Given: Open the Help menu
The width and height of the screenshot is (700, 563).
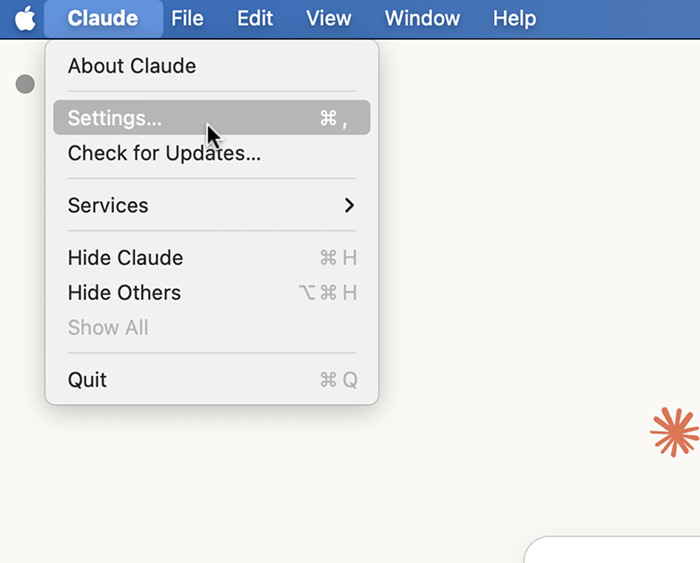Looking at the screenshot, I should click(x=514, y=19).
